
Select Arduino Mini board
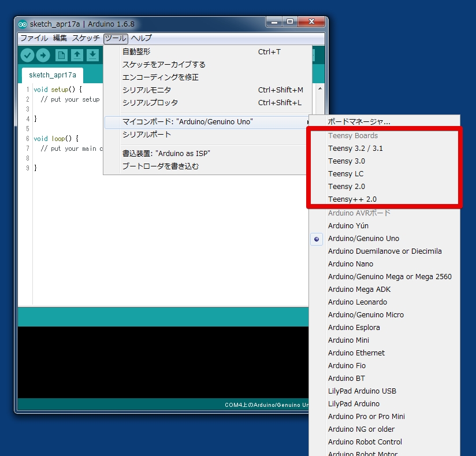pyautogui.click(x=384, y=340)
